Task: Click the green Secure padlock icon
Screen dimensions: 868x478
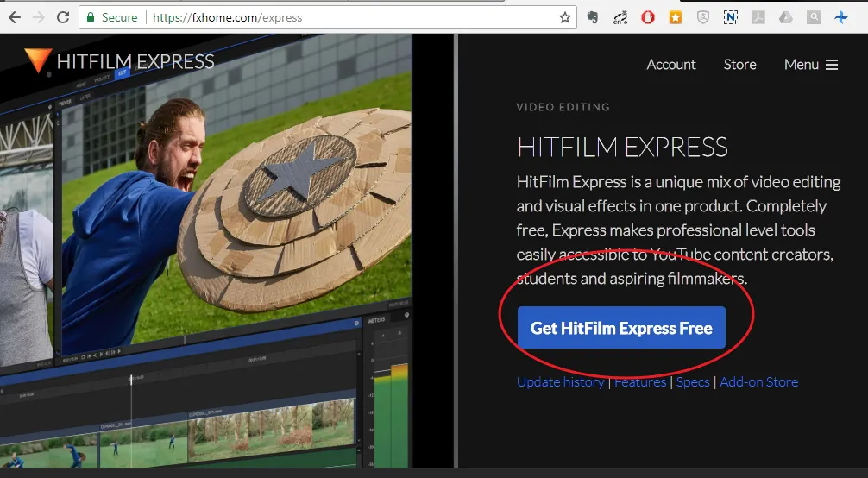Action: click(x=91, y=17)
